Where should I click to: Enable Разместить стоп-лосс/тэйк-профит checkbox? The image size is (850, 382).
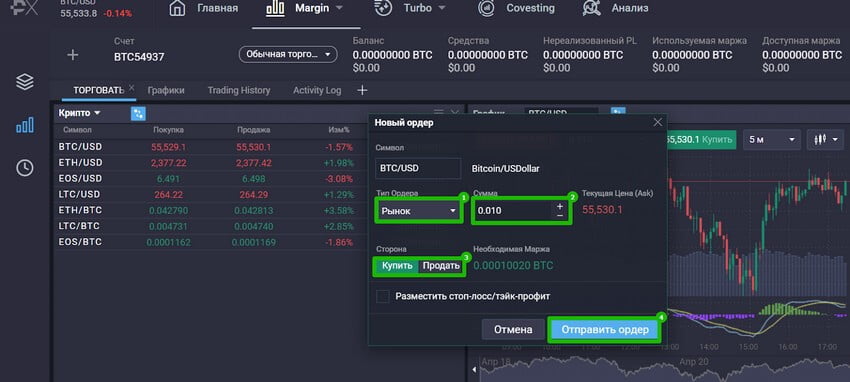coord(383,296)
